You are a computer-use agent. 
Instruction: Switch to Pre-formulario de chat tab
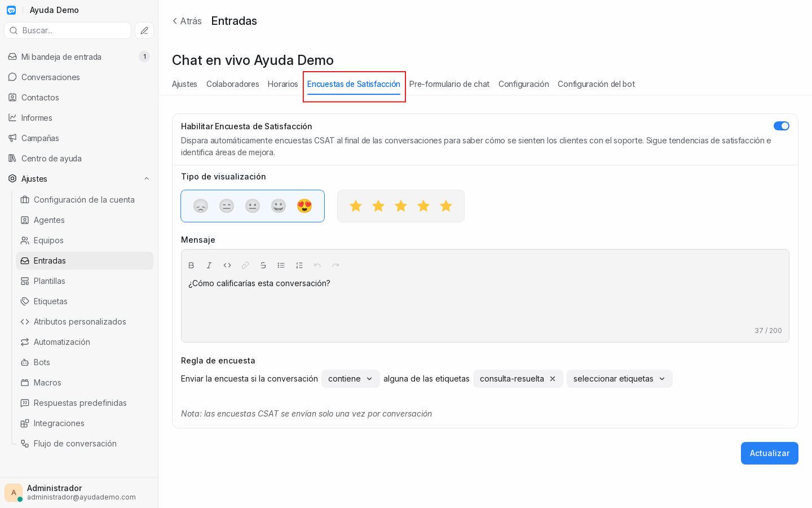[x=449, y=84]
